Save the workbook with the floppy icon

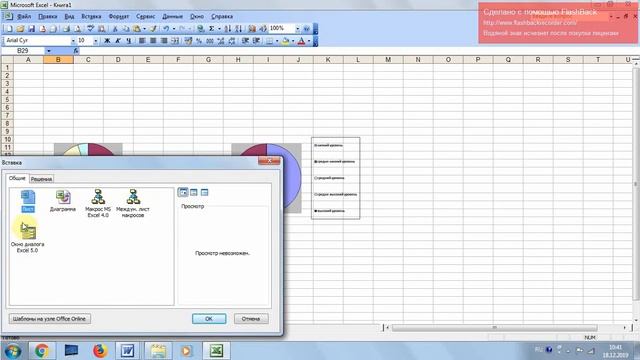pos(31,29)
